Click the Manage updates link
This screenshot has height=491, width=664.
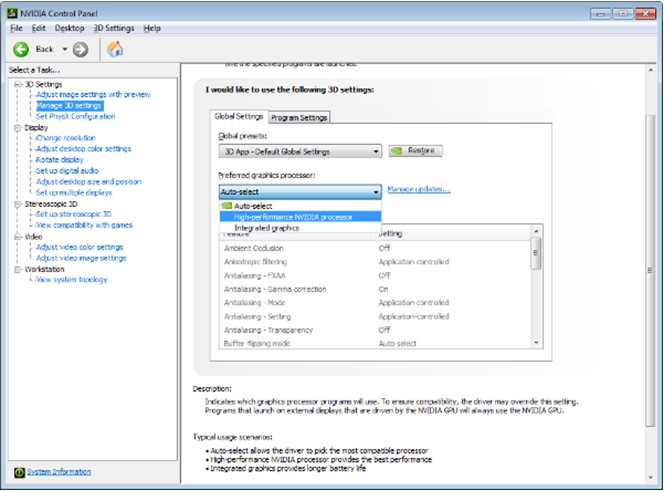(x=419, y=189)
